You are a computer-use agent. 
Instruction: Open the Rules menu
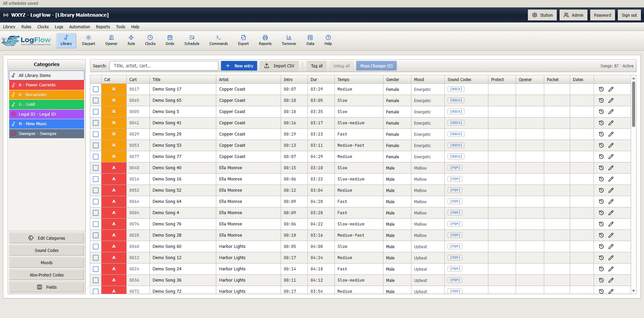(x=26, y=27)
